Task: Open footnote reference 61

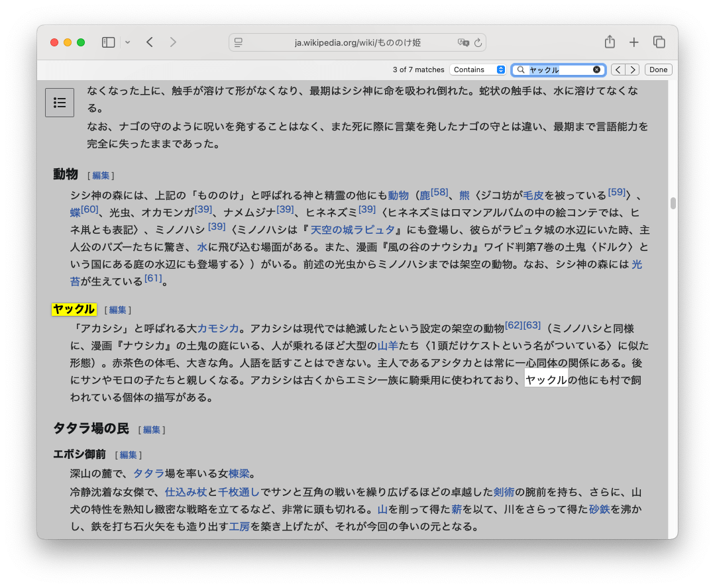Action: pyautogui.click(x=153, y=278)
